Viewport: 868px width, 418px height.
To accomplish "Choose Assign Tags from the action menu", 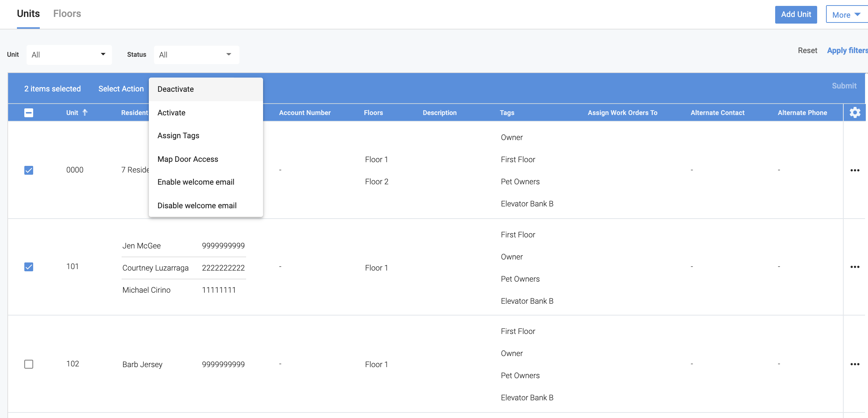I will click(x=178, y=136).
